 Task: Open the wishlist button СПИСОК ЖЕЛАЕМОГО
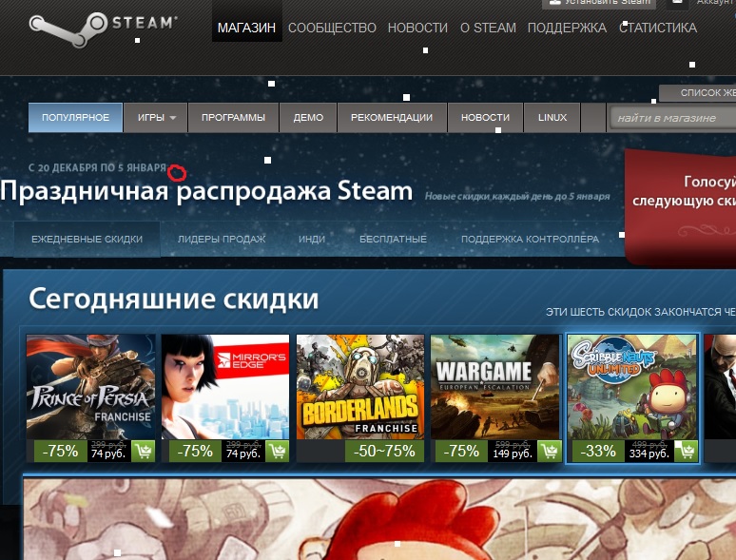coord(698,93)
